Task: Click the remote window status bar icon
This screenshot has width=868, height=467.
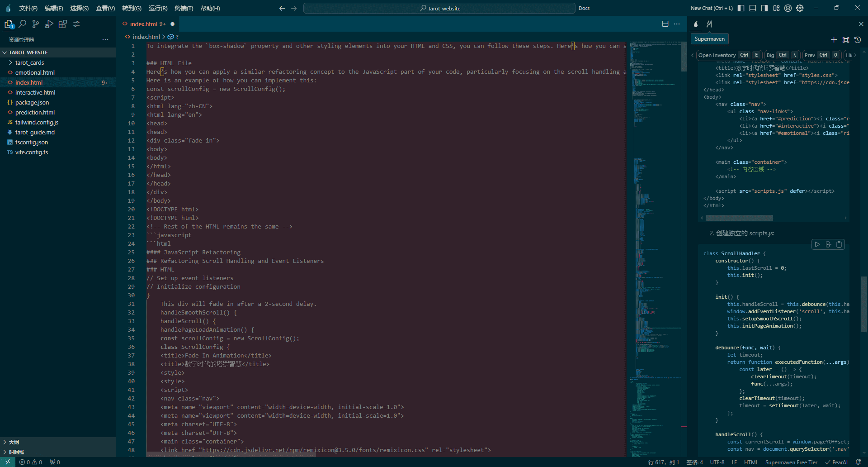Action: pyautogui.click(x=8, y=462)
